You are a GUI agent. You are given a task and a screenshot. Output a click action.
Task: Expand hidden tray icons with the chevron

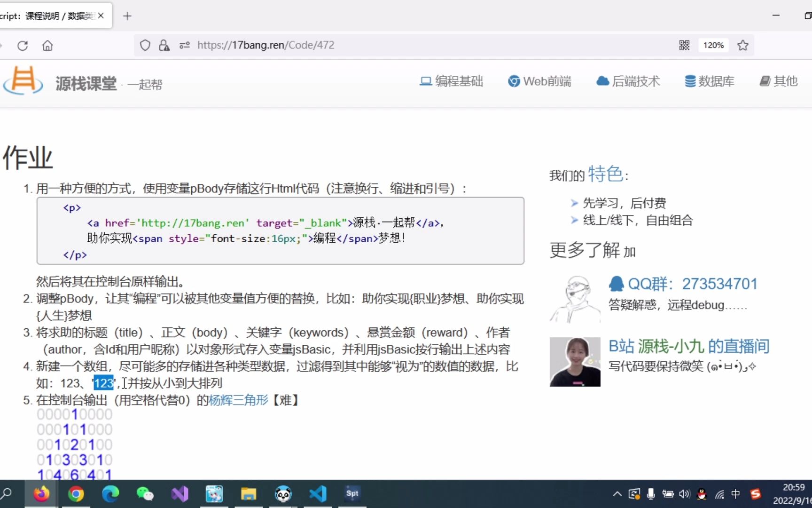point(617,494)
